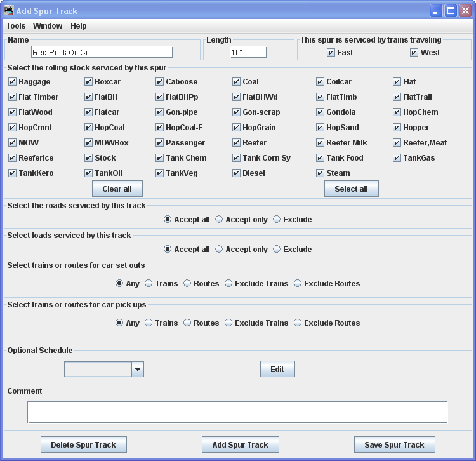Uncheck the Steam checkbox
This screenshot has width=476, height=461.
click(321, 173)
